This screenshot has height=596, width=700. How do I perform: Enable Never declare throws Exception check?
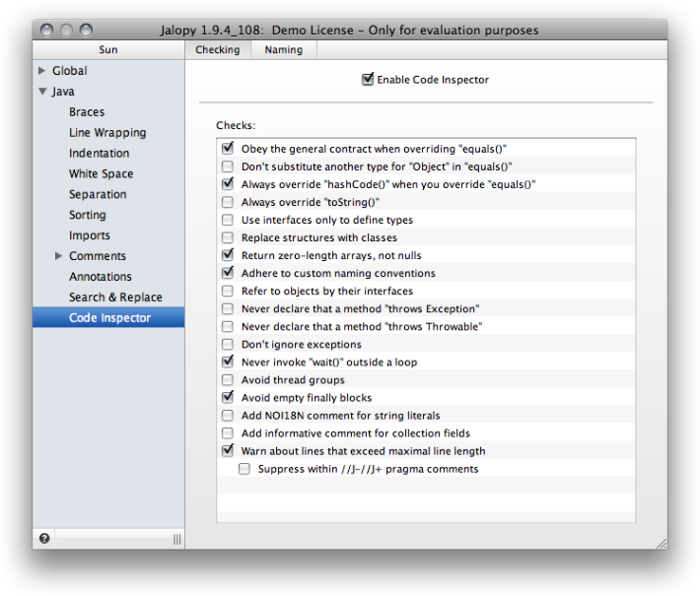(228, 308)
